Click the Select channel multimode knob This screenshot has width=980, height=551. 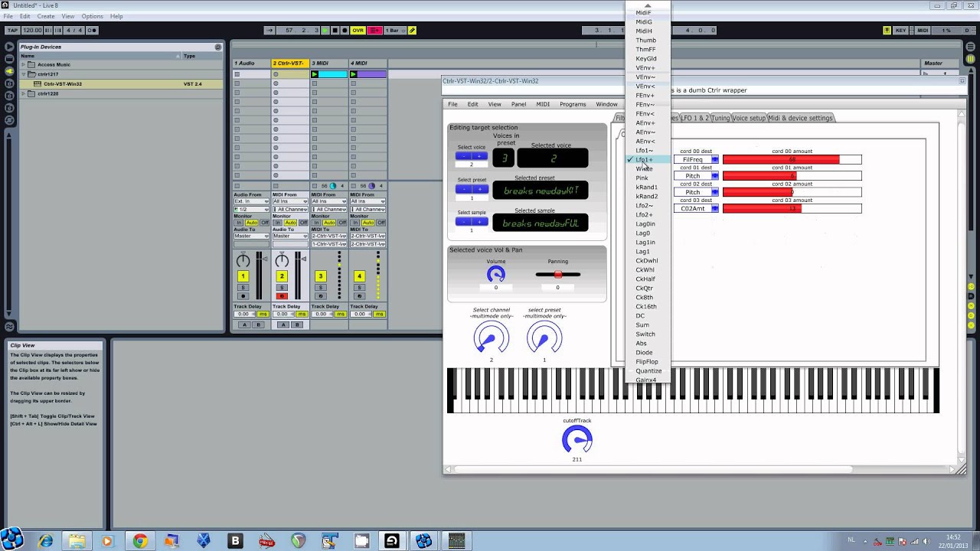click(491, 338)
